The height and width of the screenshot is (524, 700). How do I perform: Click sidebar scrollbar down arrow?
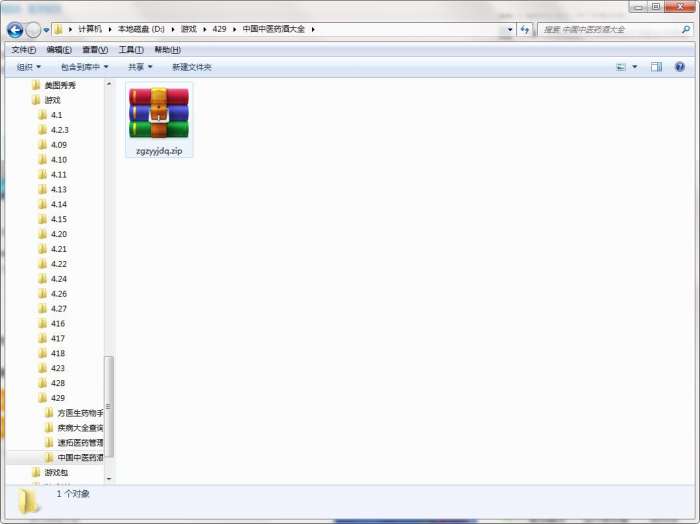click(109, 478)
